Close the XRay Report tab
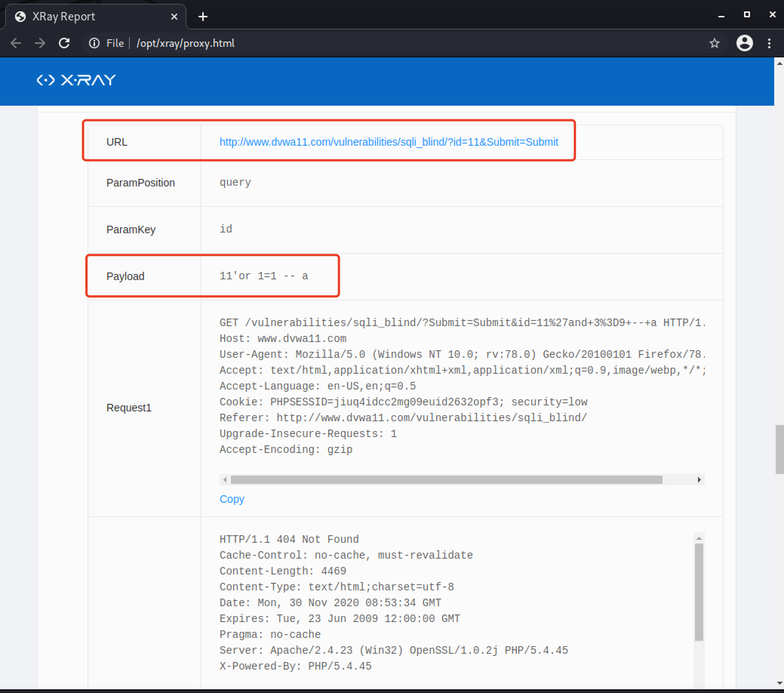The height and width of the screenshot is (693, 784). [x=174, y=17]
